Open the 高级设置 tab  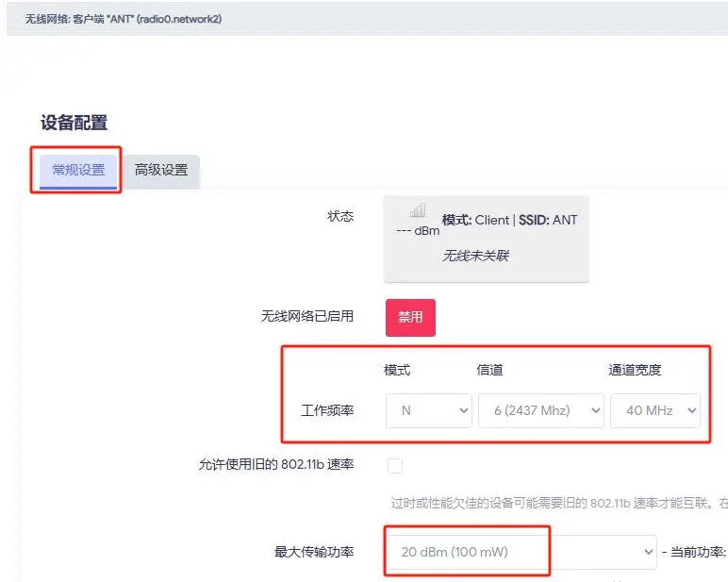pos(161,170)
